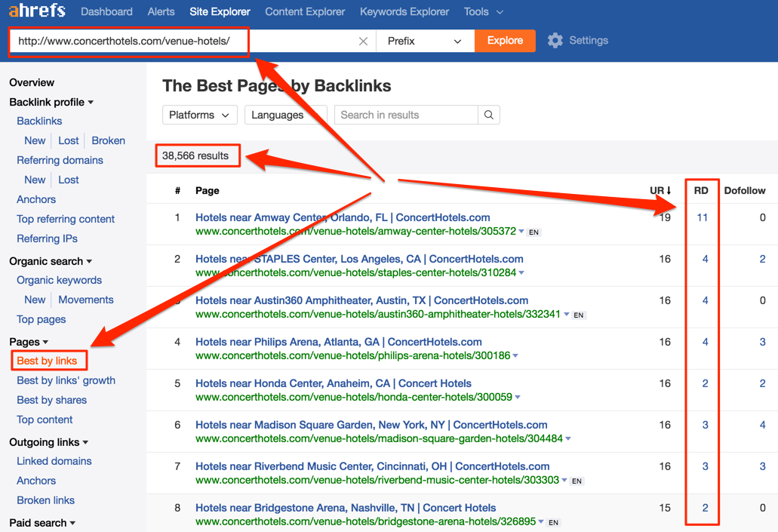Screen dimensions: 778x532
Task: Expand the Platforms filter dropdown
Action: [199, 115]
